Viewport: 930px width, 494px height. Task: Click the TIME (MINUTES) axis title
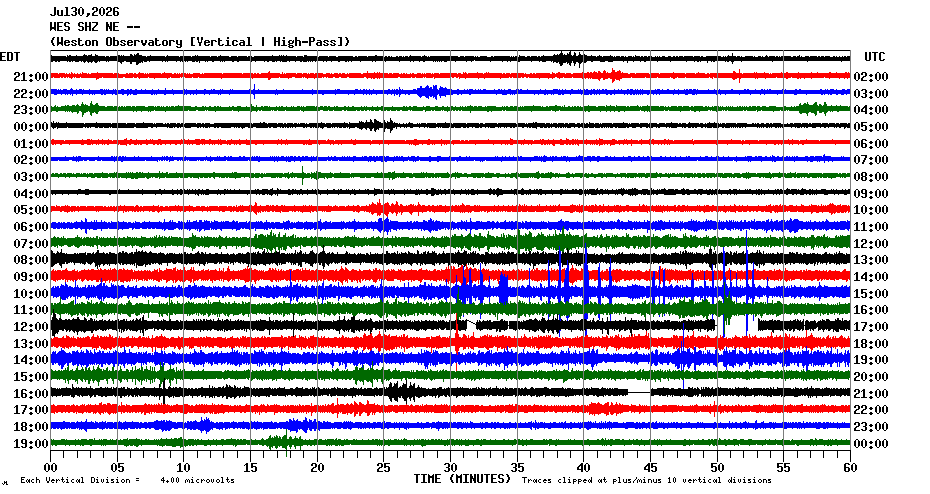[x=462, y=479]
